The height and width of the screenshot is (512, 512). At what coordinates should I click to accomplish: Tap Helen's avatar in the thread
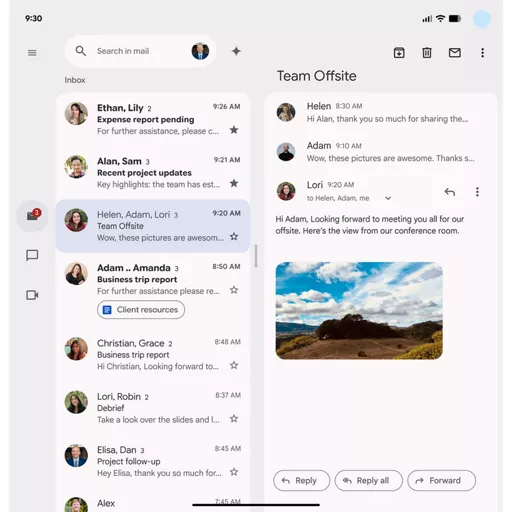286,112
